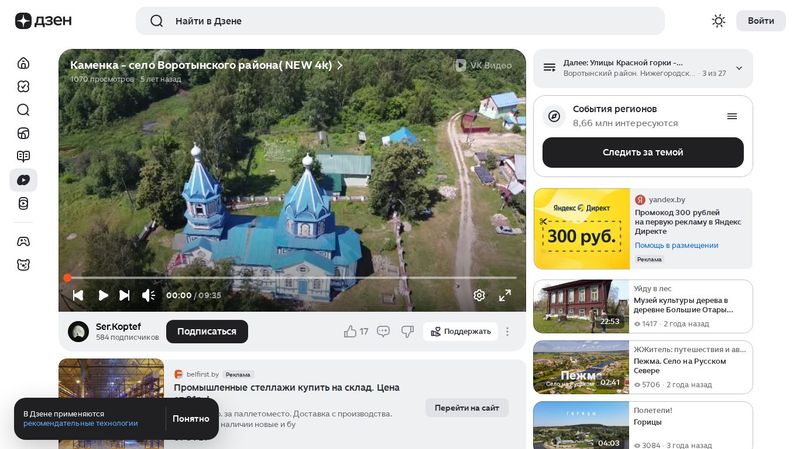This screenshot has width=800, height=449.
Task: Like the video with thumbs up
Action: tap(350, 331)
